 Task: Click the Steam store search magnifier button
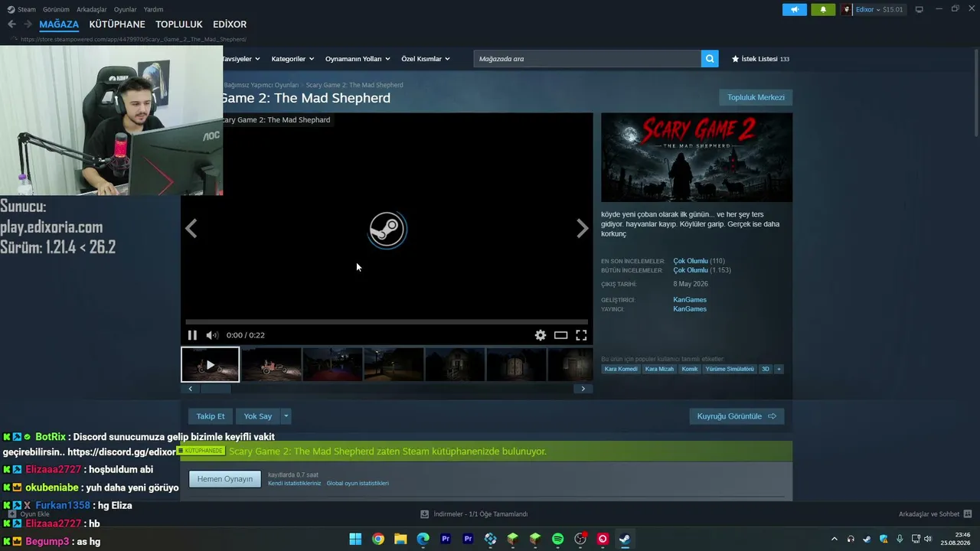pyautogui.click(x=710, y=59)
